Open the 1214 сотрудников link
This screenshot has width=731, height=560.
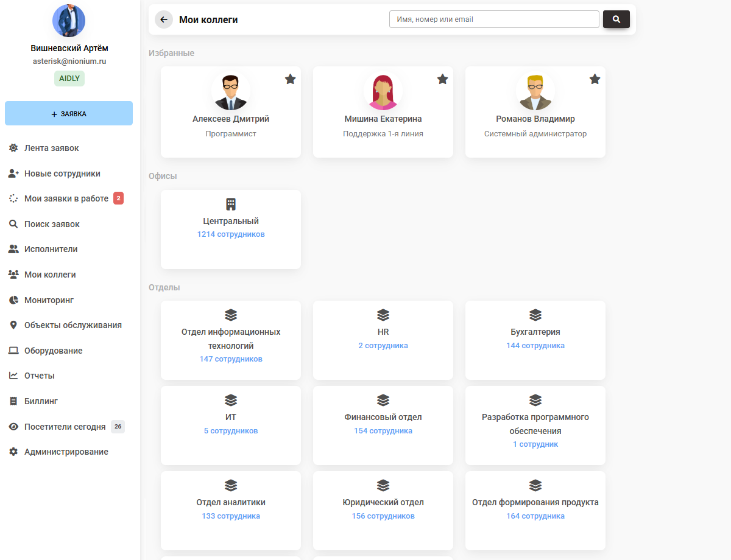coord(231,234)
